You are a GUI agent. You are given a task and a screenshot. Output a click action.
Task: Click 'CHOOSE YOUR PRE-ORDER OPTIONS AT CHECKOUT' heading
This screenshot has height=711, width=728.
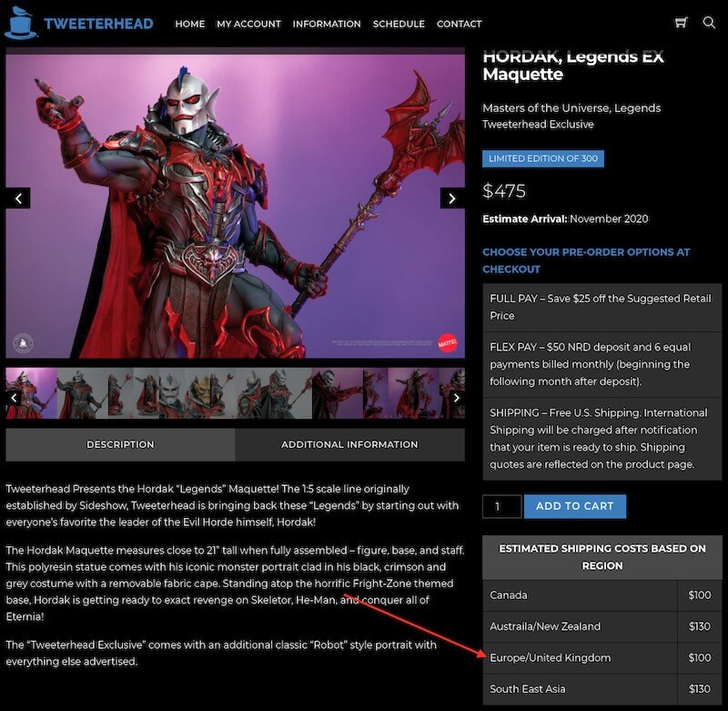tap(586, 260)
